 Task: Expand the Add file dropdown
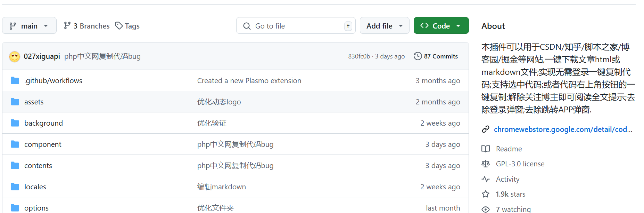click(385, 26)
